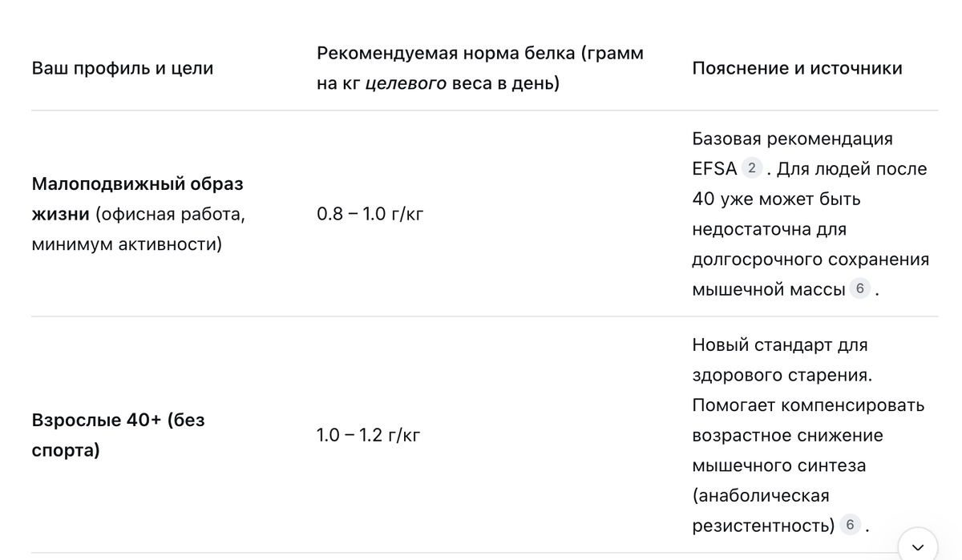Click the '1.0 – 1.2 г/кг' value
This screenshot has width=962, height=560.
(369, 436)
